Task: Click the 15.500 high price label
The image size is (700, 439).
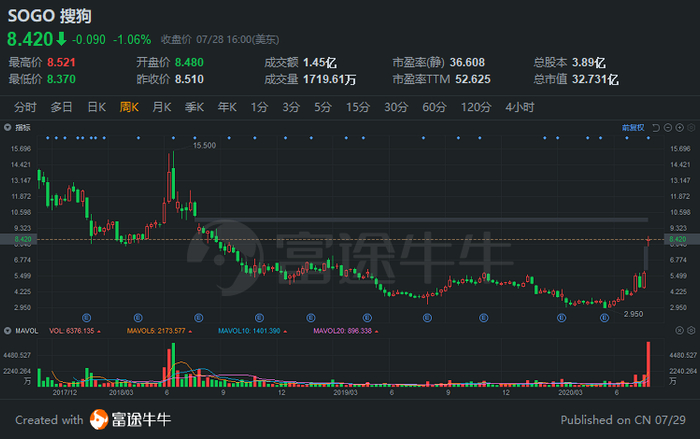Action: point(204,146)
